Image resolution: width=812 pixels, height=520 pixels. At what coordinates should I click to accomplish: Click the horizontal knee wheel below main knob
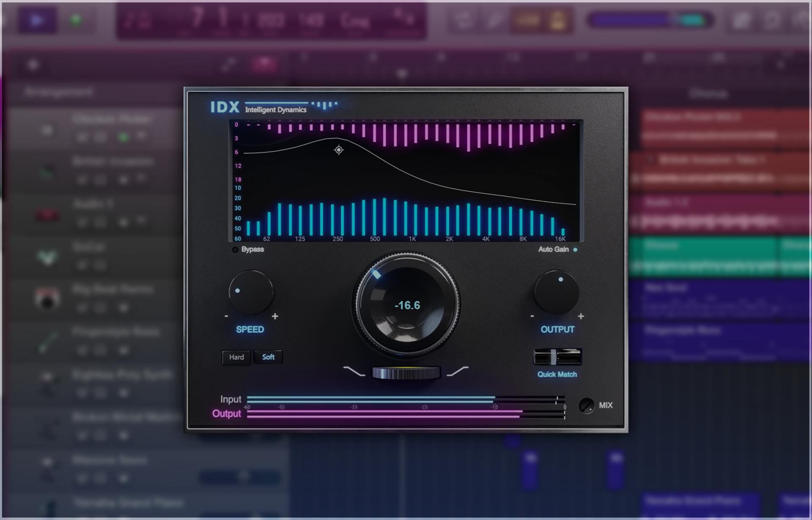coord(406,373)
